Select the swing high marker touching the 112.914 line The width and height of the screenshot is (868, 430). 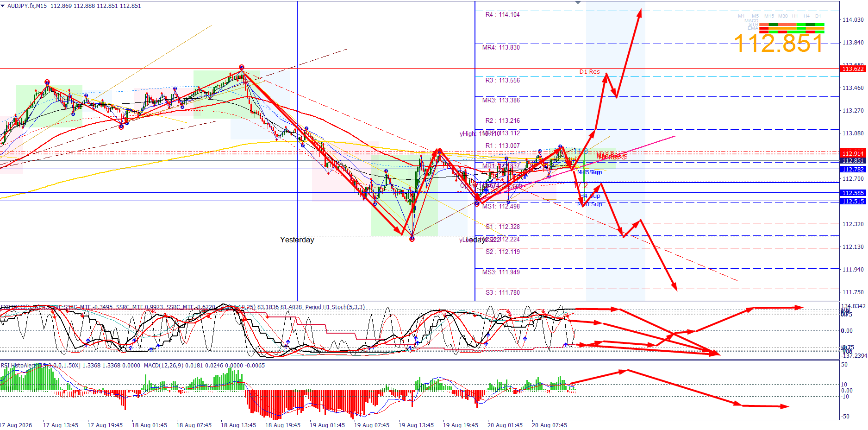click(439, 151)
